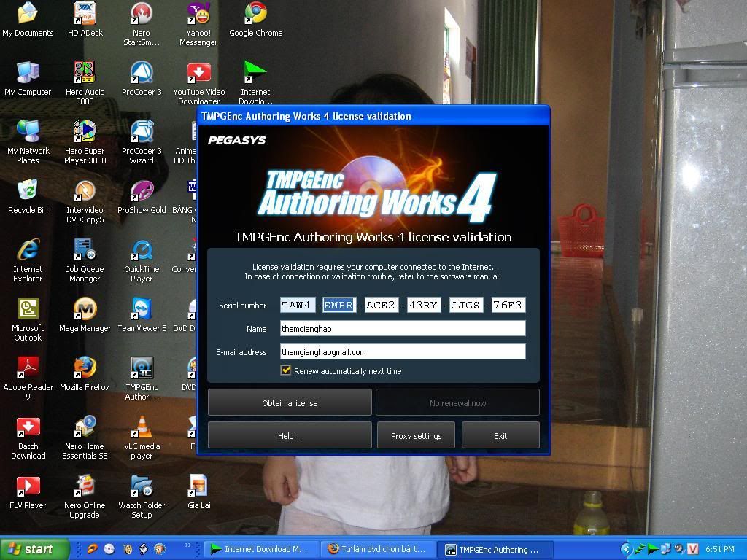747x560 pixels.
Task: Open HD ADeck desktop icon
Action: pos(85,19)
